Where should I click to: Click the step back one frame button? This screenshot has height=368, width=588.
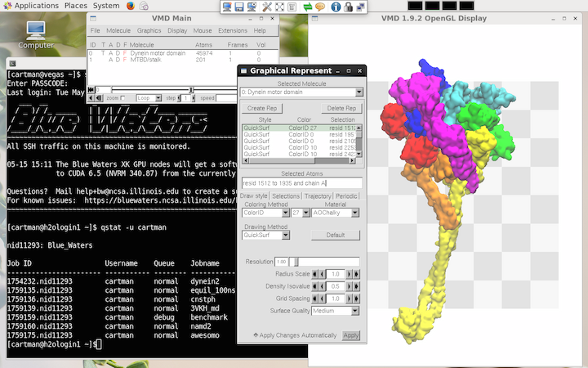[99, 98]
